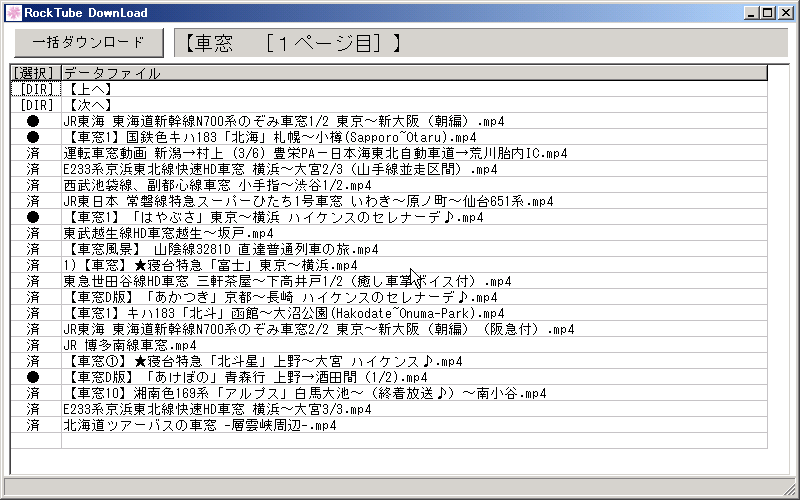Maximize the RockTube DownLoad window
The height and width of the screenshot is (500, 800).
[x=767, y=13]
